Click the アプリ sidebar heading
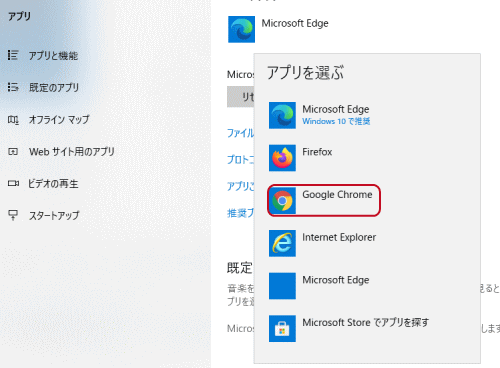 coord(19,16)
